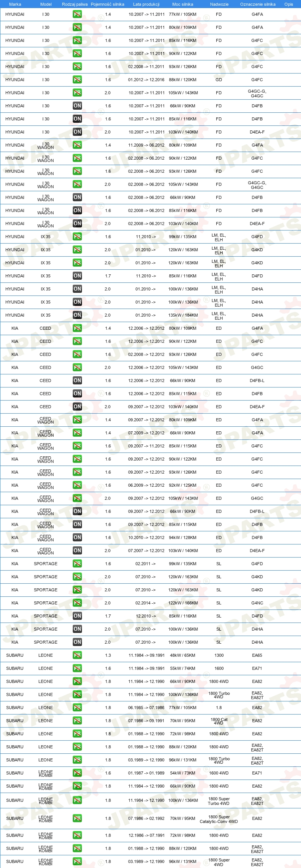This screenshot has width=301, height=868.
Task: Click production years 07.1986 -> 02.1992
Action: 146,818
